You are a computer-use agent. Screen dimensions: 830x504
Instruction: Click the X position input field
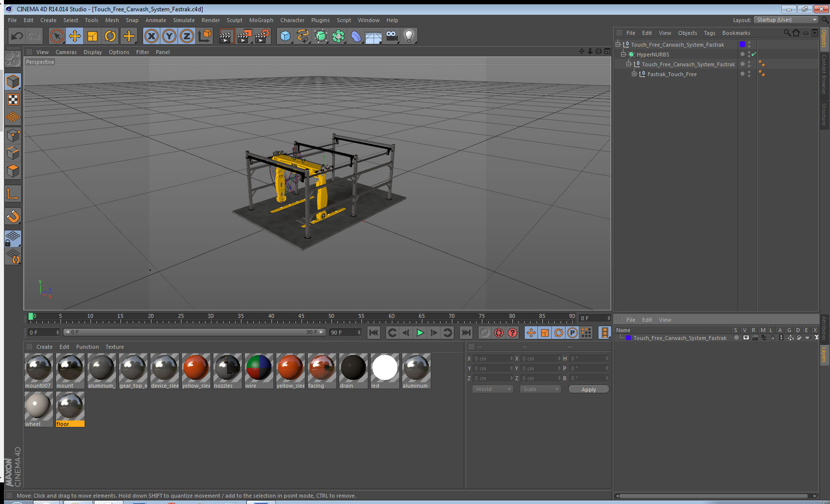tap(493, 359)
